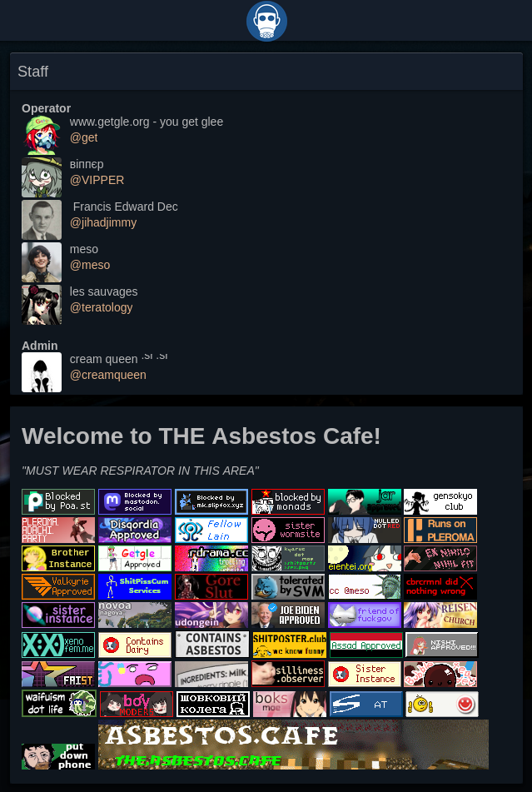Open the @creamqueen admin profile link
532x792 pixels.
point(108,375)
